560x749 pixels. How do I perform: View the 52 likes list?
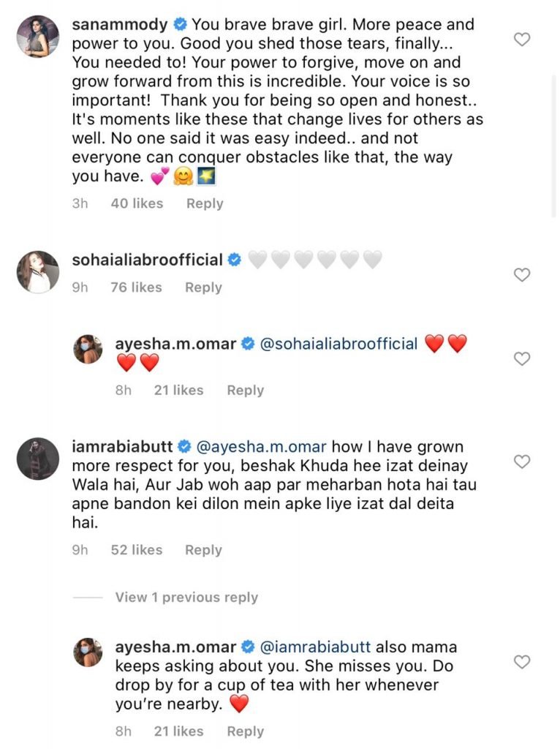click(136, 550)
